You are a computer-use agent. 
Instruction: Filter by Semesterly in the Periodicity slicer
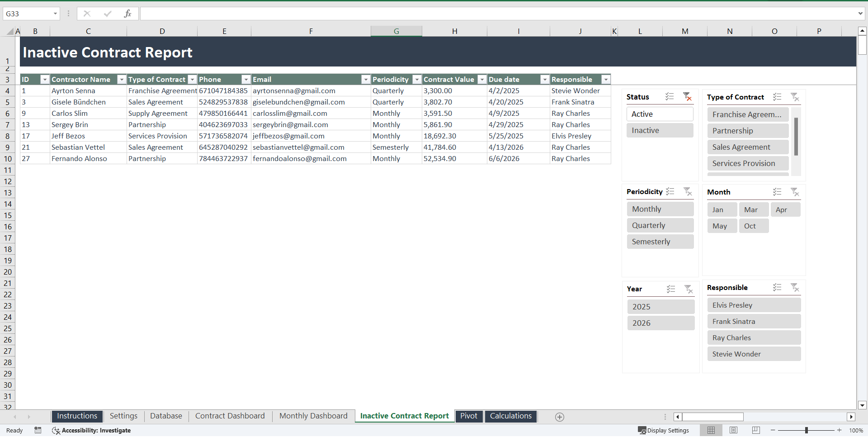point(660,242)
